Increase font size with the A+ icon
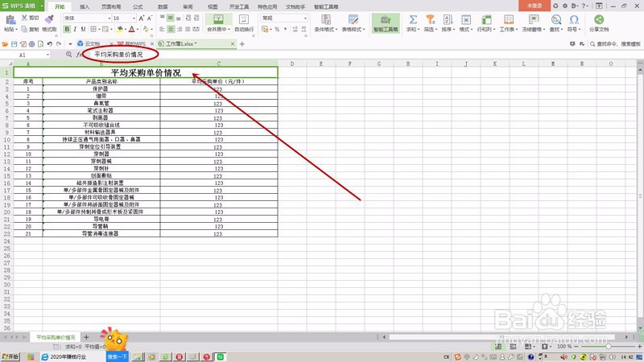The image size is (644, 362). click(142, 18)
